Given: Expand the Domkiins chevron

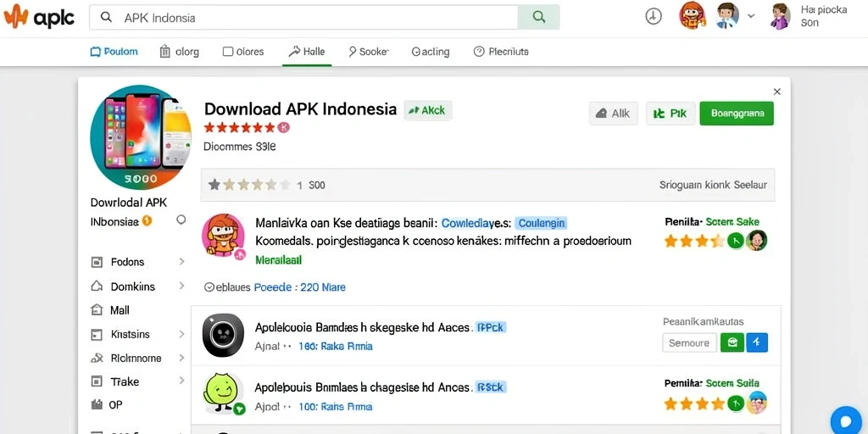Looking at the screenshot, I should pyautogui.click(x=181, y=286).
